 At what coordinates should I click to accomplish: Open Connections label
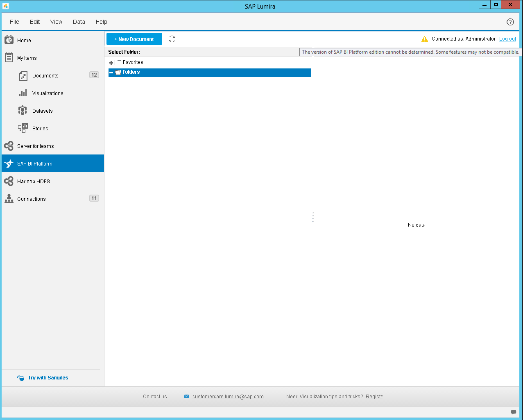pyautogui.click(x=32, y=199)
